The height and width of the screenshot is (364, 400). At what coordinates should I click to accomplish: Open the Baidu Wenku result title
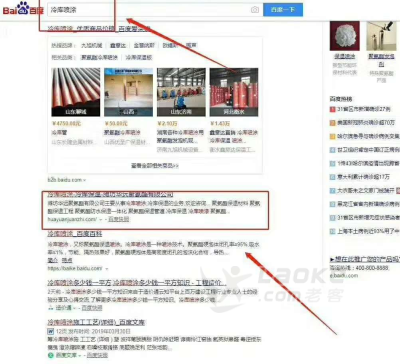(x=96, y=322)
